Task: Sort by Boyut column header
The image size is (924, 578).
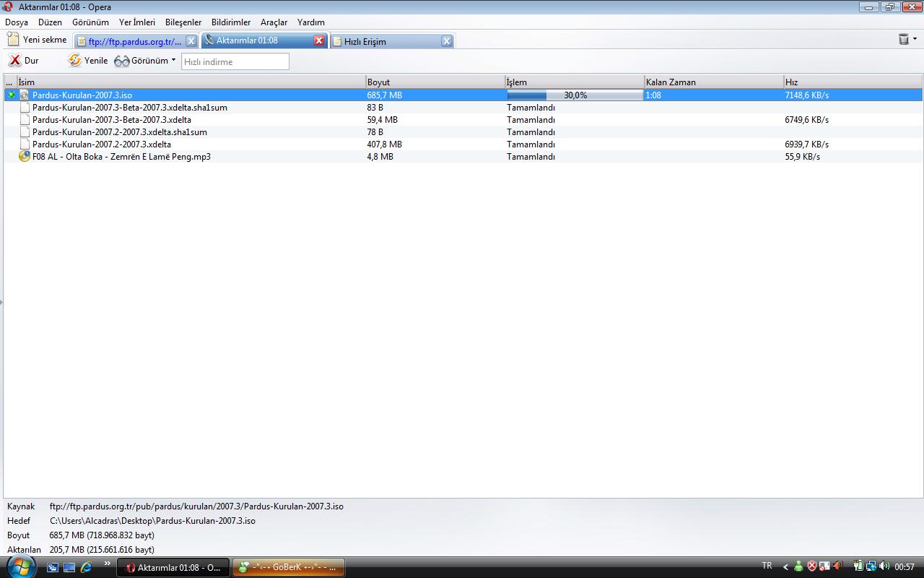Action: click(x=435, y=82)
